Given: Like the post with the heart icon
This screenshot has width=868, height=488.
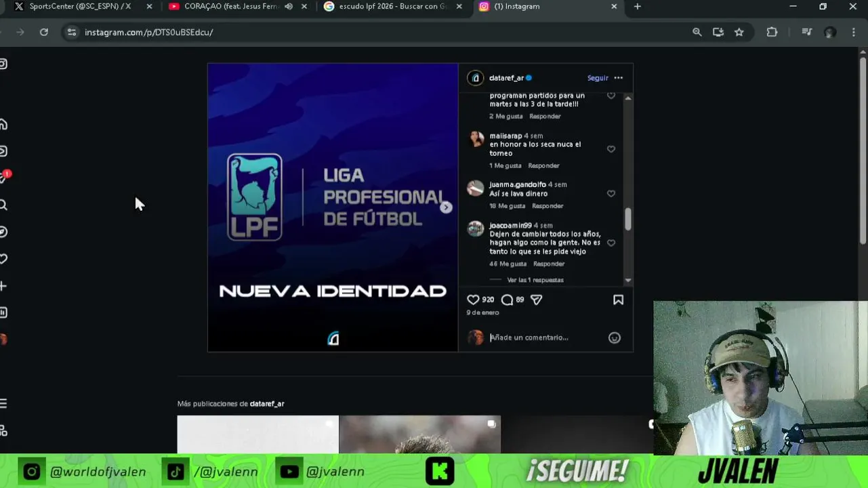Looking at the screenshot, I should (473, 300).
